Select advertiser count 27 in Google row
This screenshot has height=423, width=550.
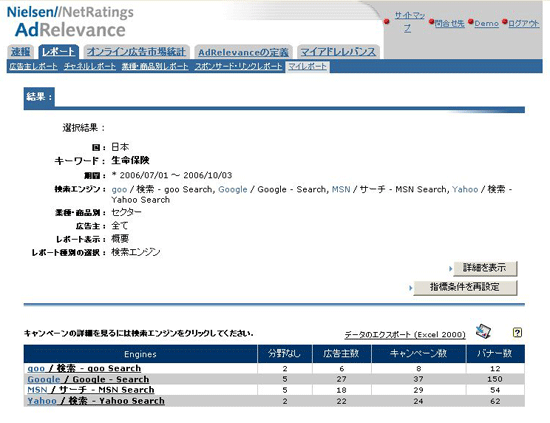[x=341, y=379]
